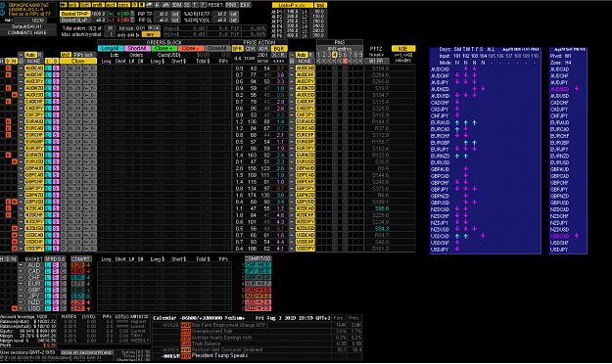
Task: Select highlighted PINS number 4
Action: point(335,55)
